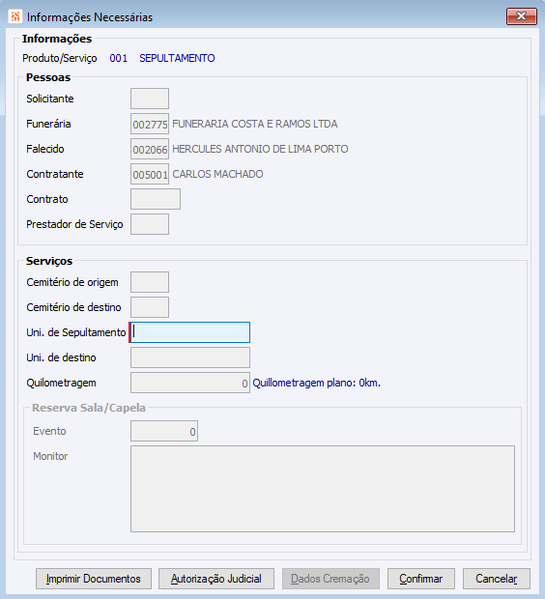The image size is (545, 599).
Task: Click the Cemitério de origem field
Action: coord(150,282)
